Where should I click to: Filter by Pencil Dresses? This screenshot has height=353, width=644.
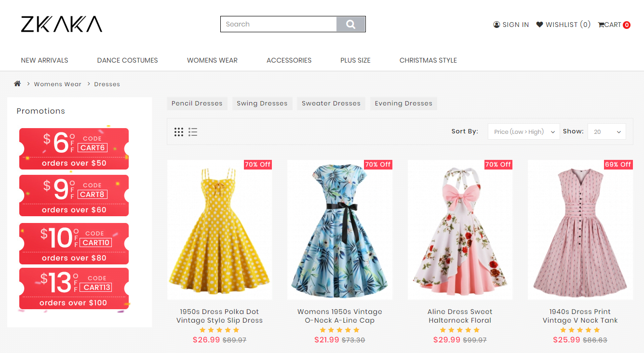[197, 104]
